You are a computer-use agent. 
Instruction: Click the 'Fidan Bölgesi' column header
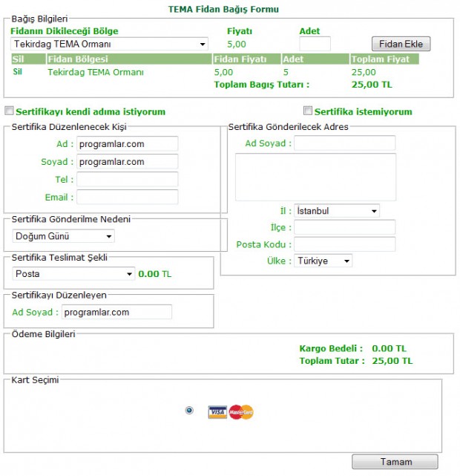tap(129, 59)
